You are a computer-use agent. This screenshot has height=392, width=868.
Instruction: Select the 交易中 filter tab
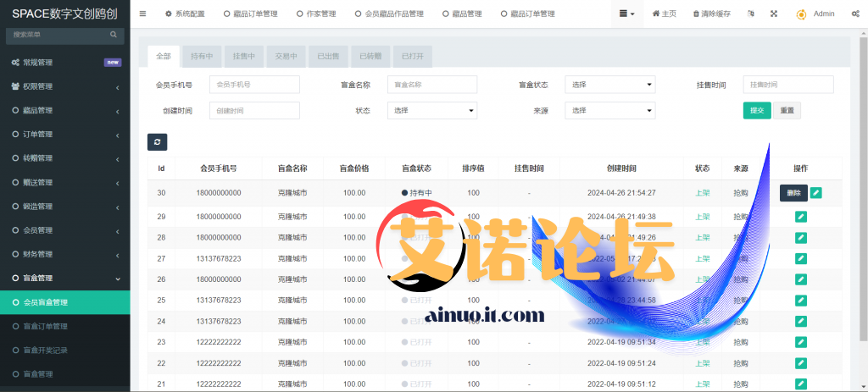point(287,57)
